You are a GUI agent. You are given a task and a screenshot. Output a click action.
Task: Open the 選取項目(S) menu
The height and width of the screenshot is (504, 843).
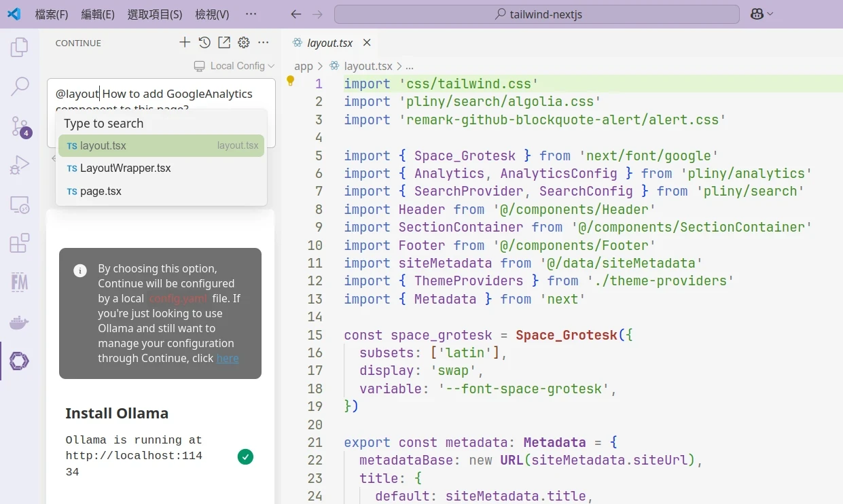pos(155,14)
